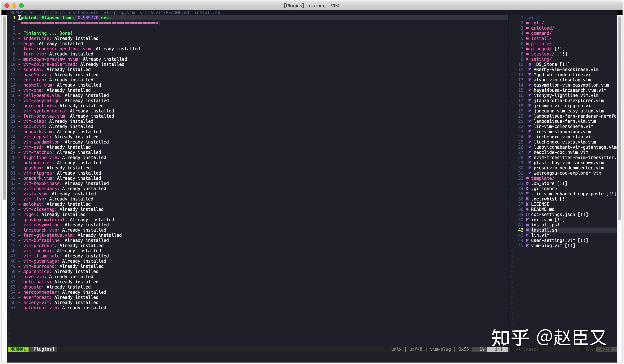Click the NORMAL mode indicator in statusline

click(x=18, y=349)
